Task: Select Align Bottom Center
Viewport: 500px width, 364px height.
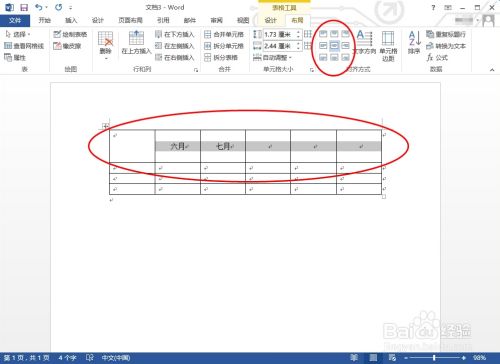Action: (334, 57)
